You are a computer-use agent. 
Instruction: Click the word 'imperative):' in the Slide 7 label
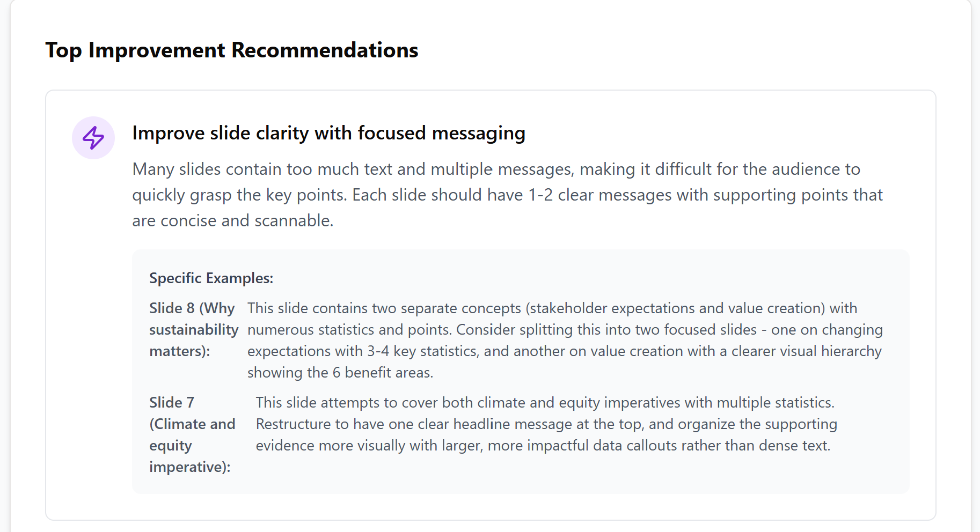click(x=190, y=467)
